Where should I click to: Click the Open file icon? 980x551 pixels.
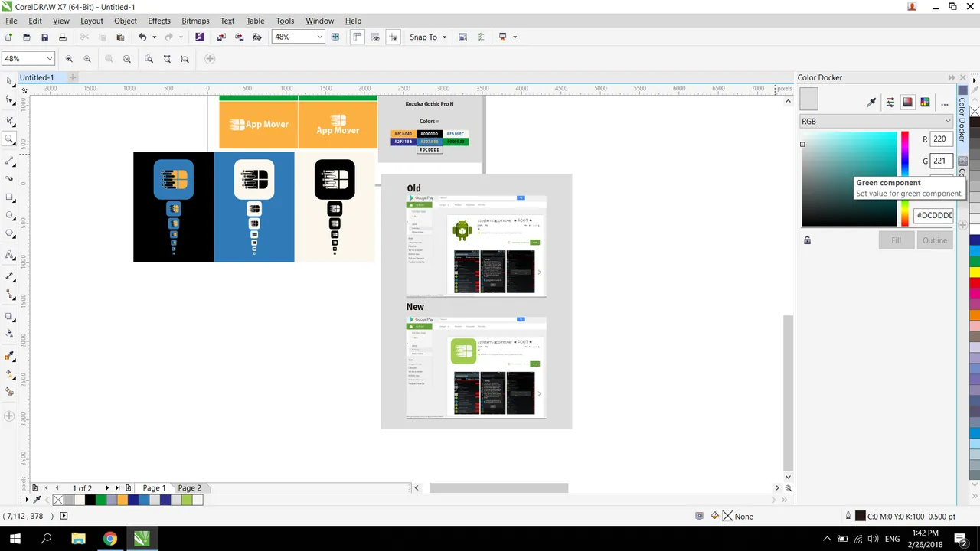pyautogui.click(x=27, y=37)
